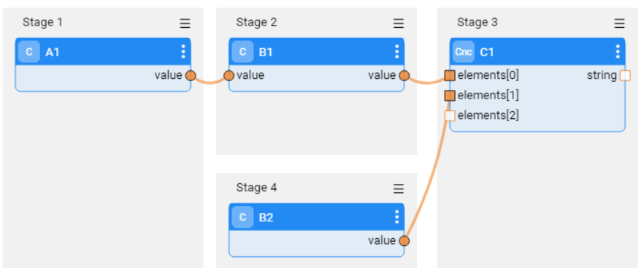The height and width of the screenshot is (268, 644).
Task: Open the Stage 1 hamburger menu
Action: pos(185,23)
